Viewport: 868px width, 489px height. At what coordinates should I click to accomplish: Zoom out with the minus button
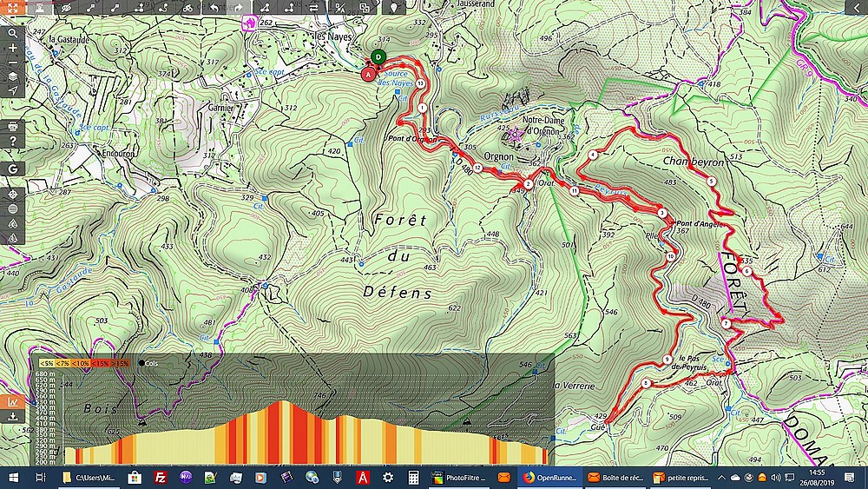(12, 62)
